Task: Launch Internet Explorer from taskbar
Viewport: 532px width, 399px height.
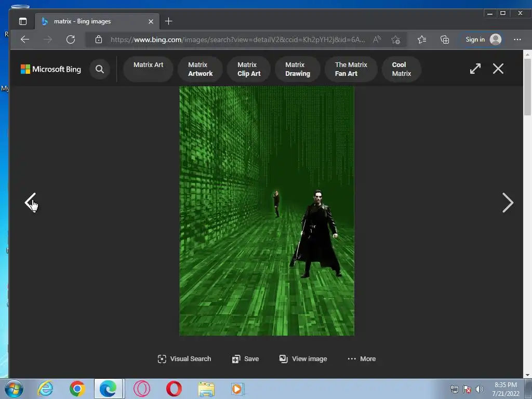Action: point(46,389)
